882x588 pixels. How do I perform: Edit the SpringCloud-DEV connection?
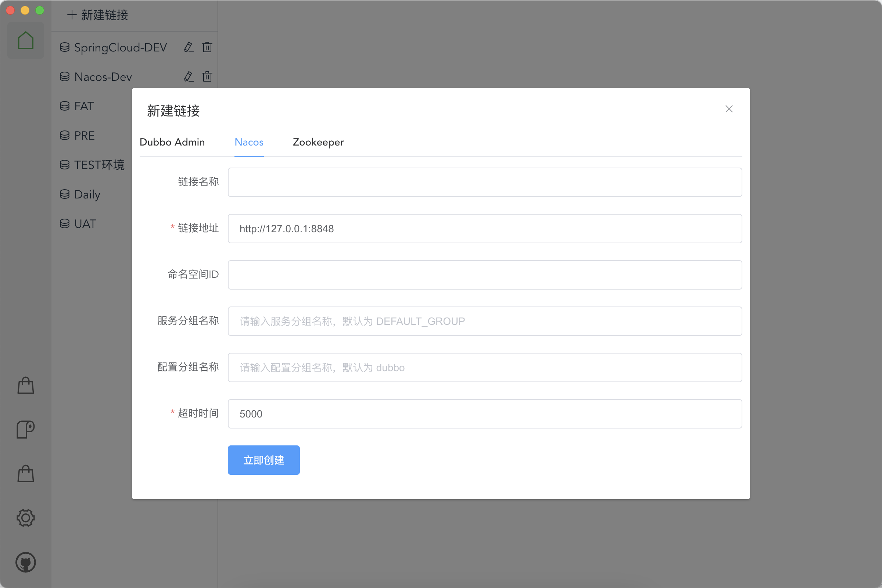click(x=189, y=47)
